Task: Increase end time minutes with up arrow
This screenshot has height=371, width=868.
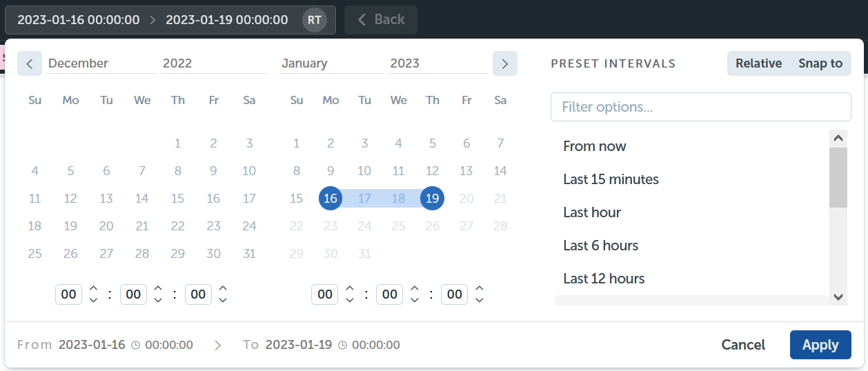Action: (x=415, y=288)
